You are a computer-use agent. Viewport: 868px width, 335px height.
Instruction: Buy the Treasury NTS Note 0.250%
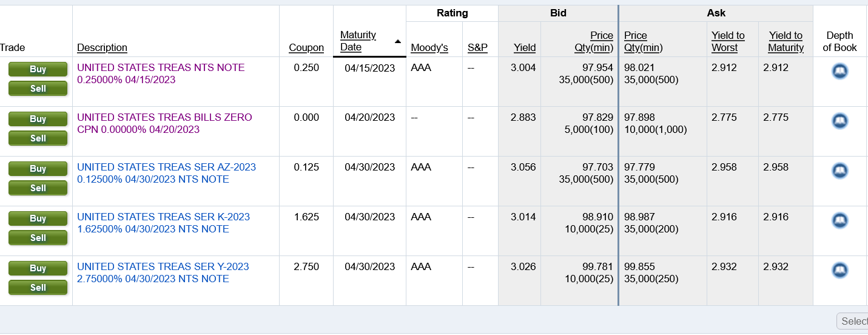click(38, 69)
